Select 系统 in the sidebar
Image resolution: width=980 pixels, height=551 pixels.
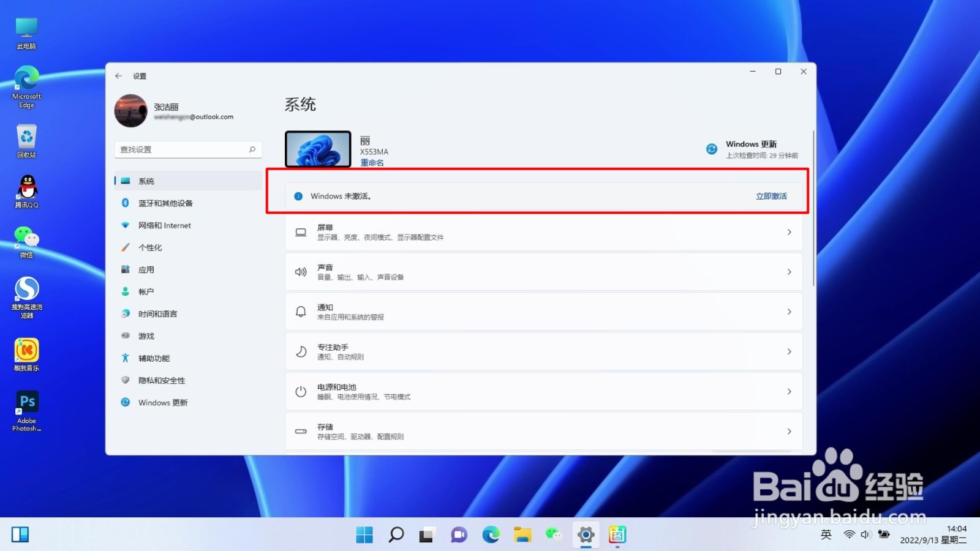(x=188, y=181)
